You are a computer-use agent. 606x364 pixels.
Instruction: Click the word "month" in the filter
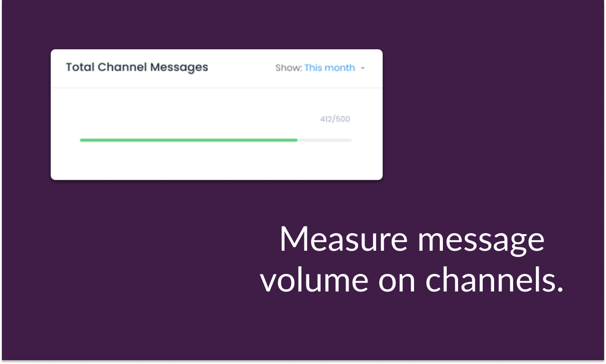340,68
